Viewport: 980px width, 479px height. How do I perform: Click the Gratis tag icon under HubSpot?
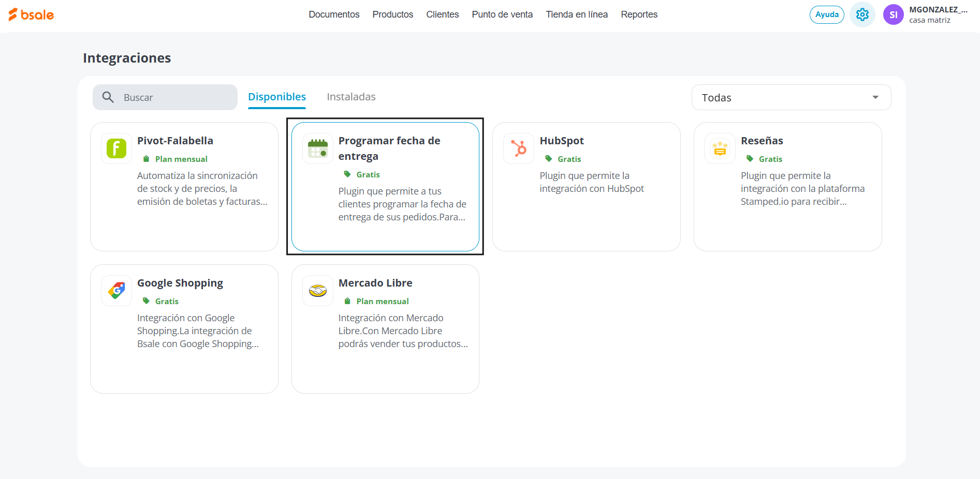[549, 159]
